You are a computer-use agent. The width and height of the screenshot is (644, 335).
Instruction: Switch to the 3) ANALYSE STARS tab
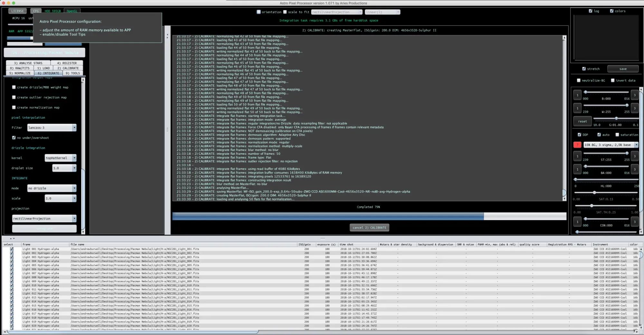(28, 63)
